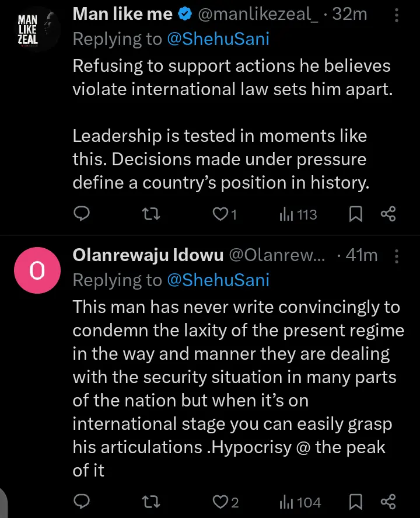Visit the @manlikezeal_ handle
420x518 pixels.
(x=258, y=15)
